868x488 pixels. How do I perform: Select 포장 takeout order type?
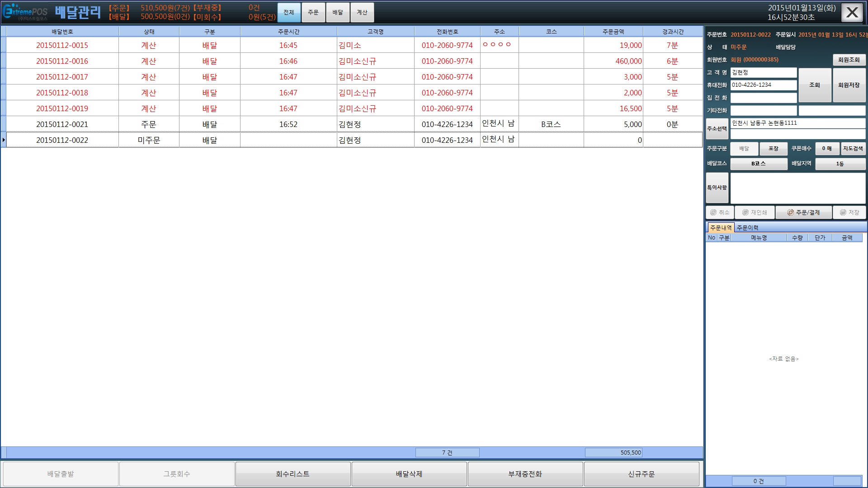point(773,149)
